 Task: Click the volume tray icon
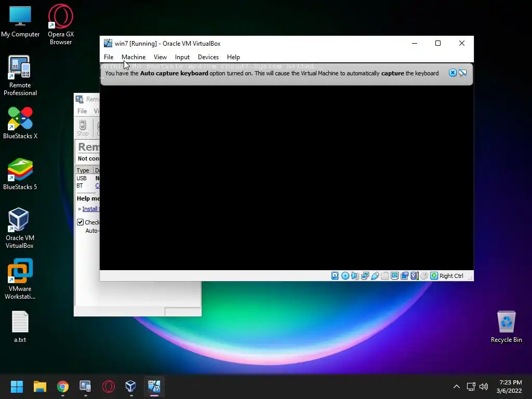[x=484, y=387]
